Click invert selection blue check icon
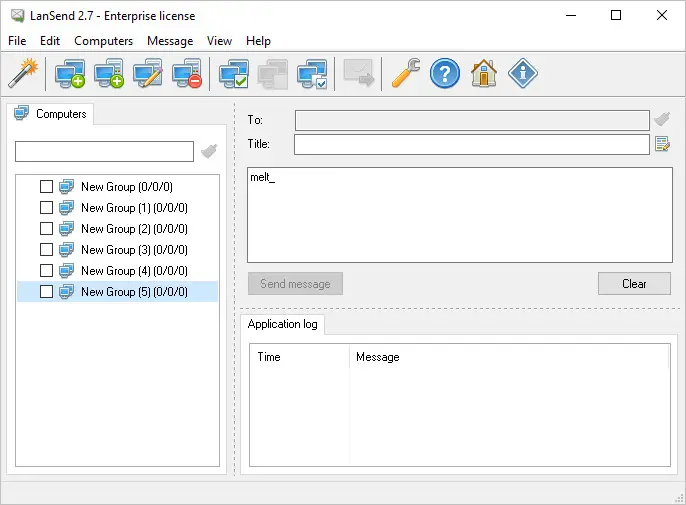The width and height of the screenshot is (686, 505). 312,73
